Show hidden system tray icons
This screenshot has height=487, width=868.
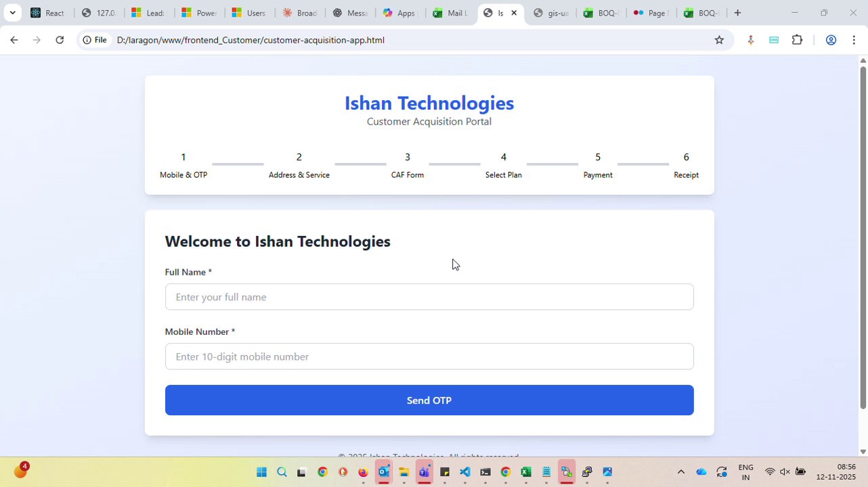[680, 472]
